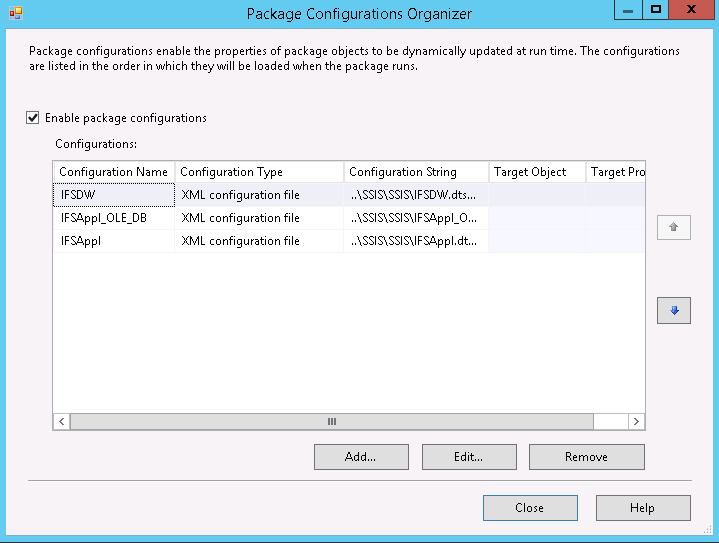
Task: Open Help for package configurations
Action: point(642,508)
